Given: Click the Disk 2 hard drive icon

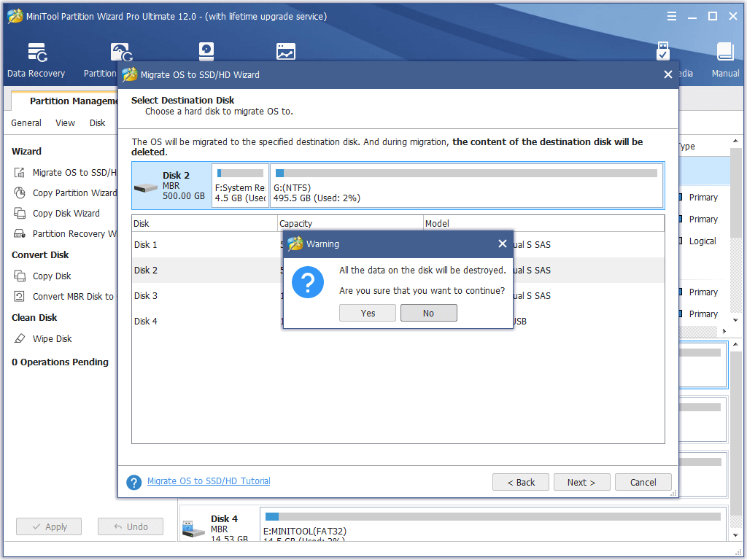Looking at the screenshot, I should [x=146, y=188].
